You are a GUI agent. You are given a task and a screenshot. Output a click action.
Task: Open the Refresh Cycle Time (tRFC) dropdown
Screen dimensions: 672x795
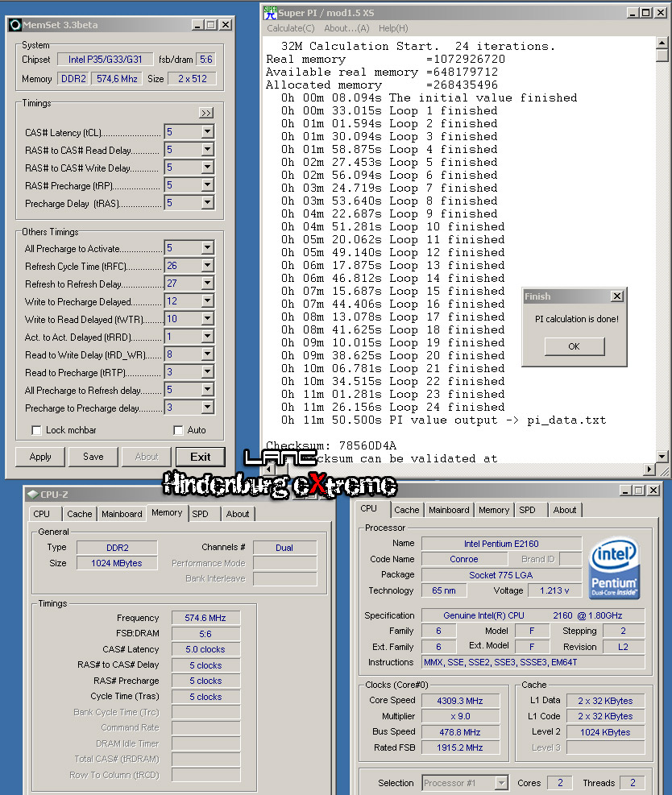point(207,266)
